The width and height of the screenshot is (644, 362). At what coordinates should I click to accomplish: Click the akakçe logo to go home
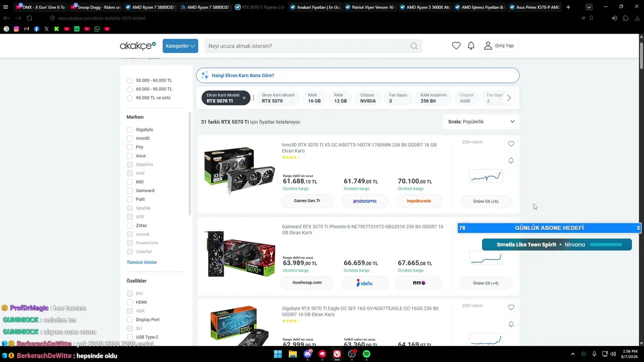138,46
